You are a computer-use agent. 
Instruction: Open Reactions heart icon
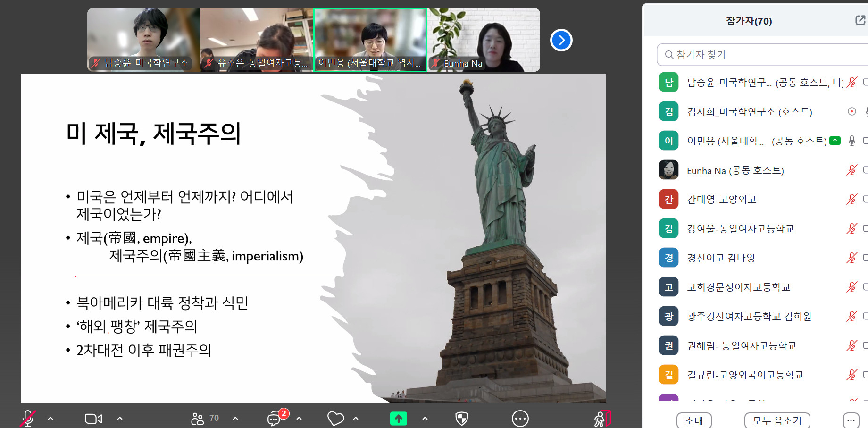[335, 419]
